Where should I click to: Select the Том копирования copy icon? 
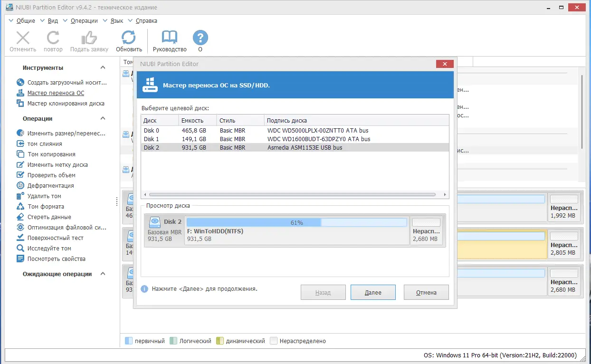[x=20, y=154]
